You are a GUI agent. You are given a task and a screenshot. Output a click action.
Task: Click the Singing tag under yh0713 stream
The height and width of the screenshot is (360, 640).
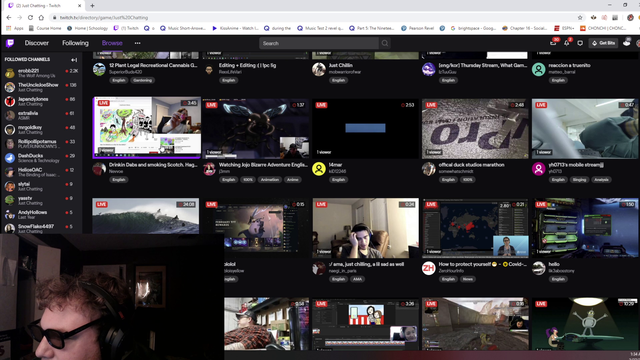coord(579,180)
